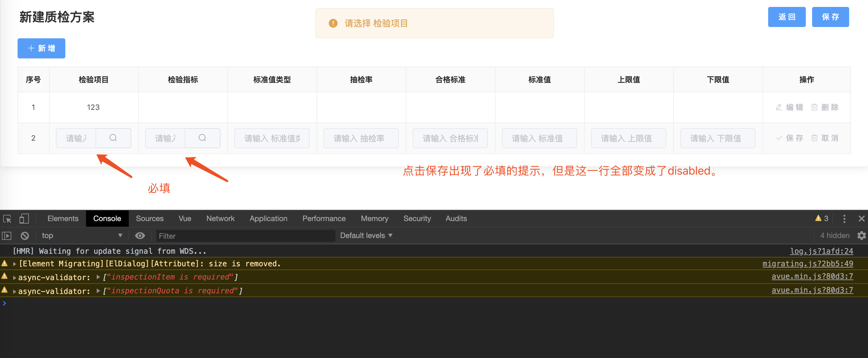This screenshot has width=868, height=358.
Task: Click the search icon in 检验项目 field
Action: pos(113,138)
